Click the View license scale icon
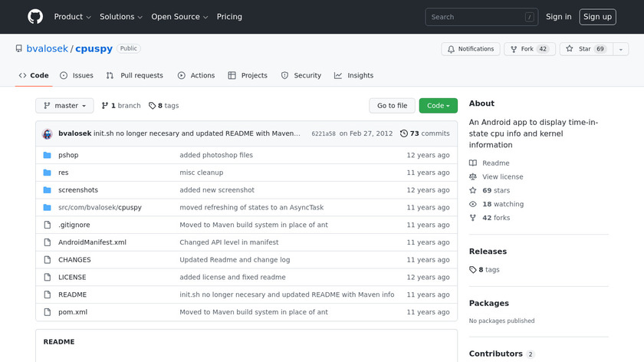The image size is (644, 362). tap(473, 177)
